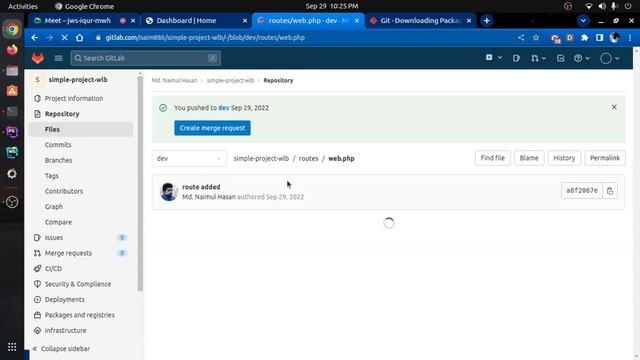
Task: Switch to the Git - Downloading Package tab
Action: 420,21
